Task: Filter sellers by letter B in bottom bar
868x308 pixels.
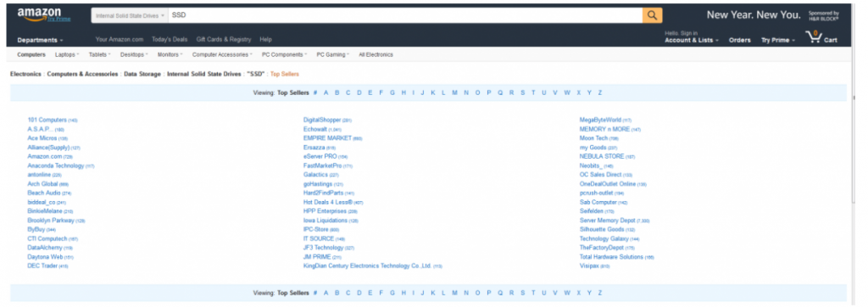Action: [337, 293]
